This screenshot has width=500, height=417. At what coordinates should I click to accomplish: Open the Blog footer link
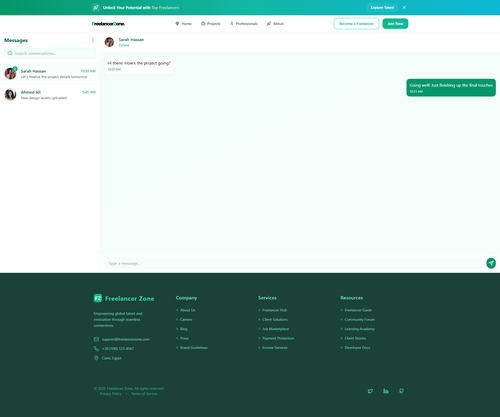[x=184, y=329]
